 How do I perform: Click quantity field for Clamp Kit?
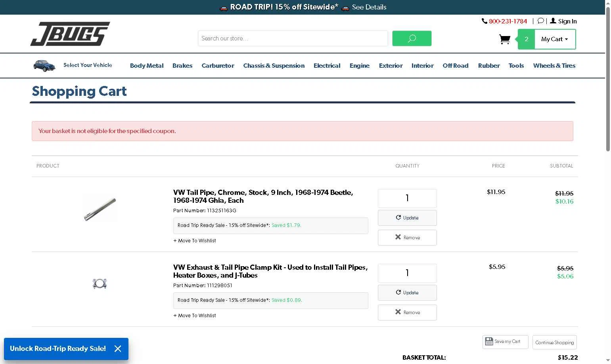(x=407, y=273)
